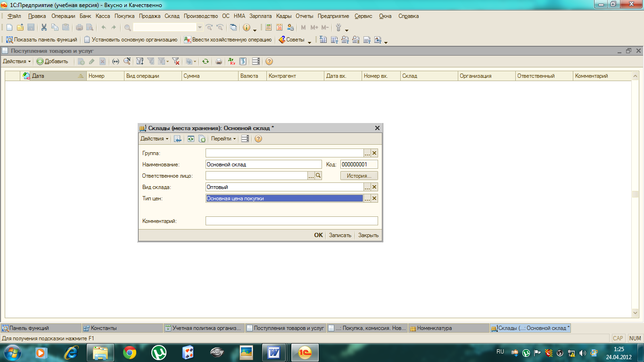Screen dimensions: 644x362
Task: Open selection for Ответственное лицо via ellipsis
Action: point(311,176)
